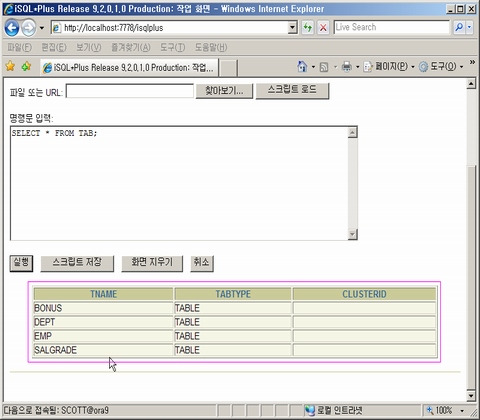This screenshot has width=480, height=420.
Task: Open the 도구(O) toolbar menu
Action: pyautogui.click(x=441, y=67)
